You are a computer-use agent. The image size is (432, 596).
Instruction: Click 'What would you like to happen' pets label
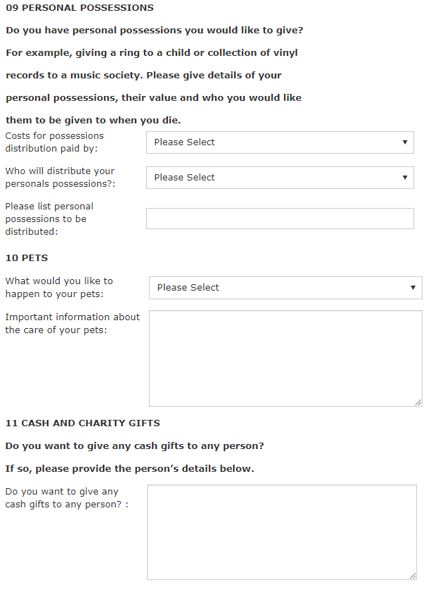click(x=59, y=287)
